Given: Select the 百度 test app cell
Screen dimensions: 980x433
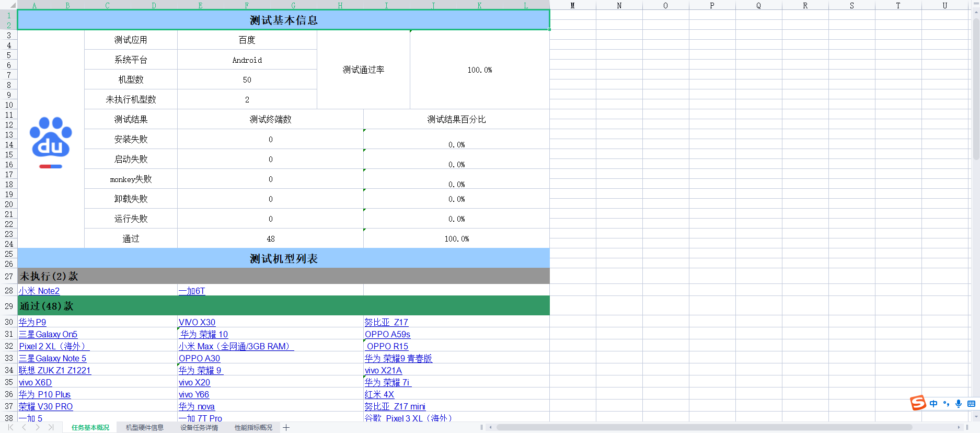Looking at the screenshot, I should pos(247,40).
